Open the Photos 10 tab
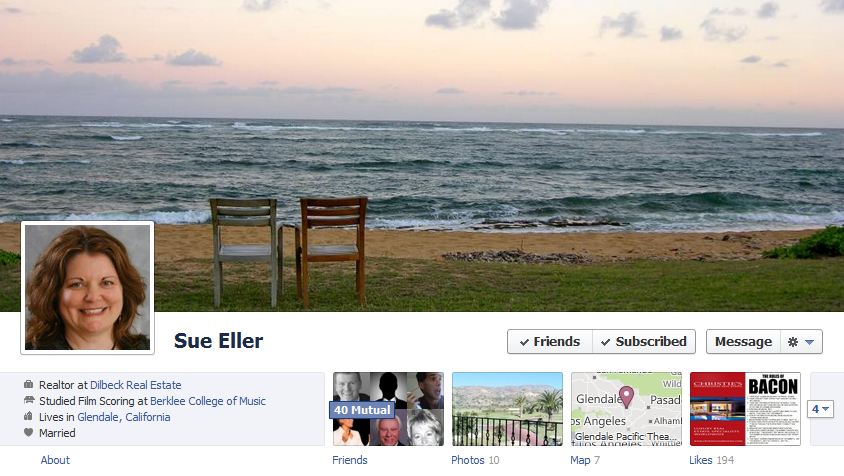This screenshot has height=476, width=844. [x=475, y=460]
